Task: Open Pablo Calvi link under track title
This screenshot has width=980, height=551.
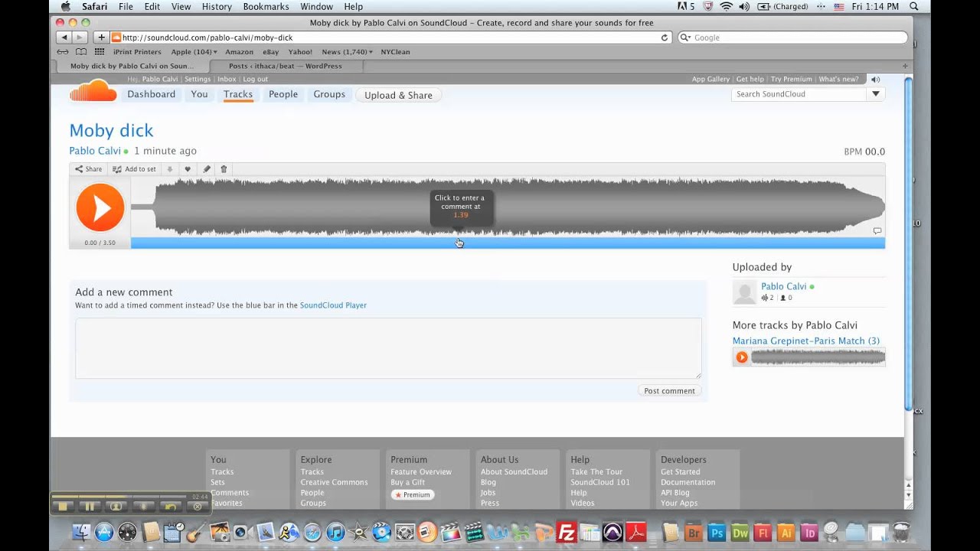Action: click(x=95, y=151)
